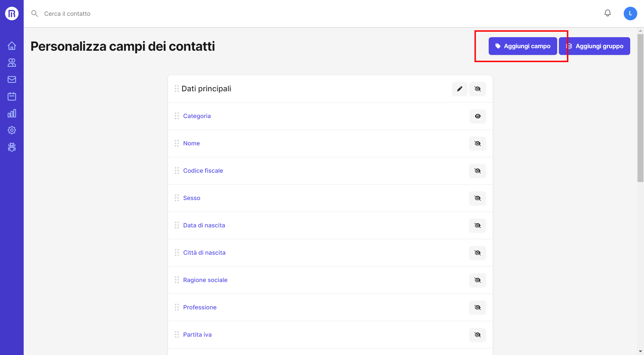Click the drag handle beside Professione
This screenshot has height=355, width=644.
point(177,307)
